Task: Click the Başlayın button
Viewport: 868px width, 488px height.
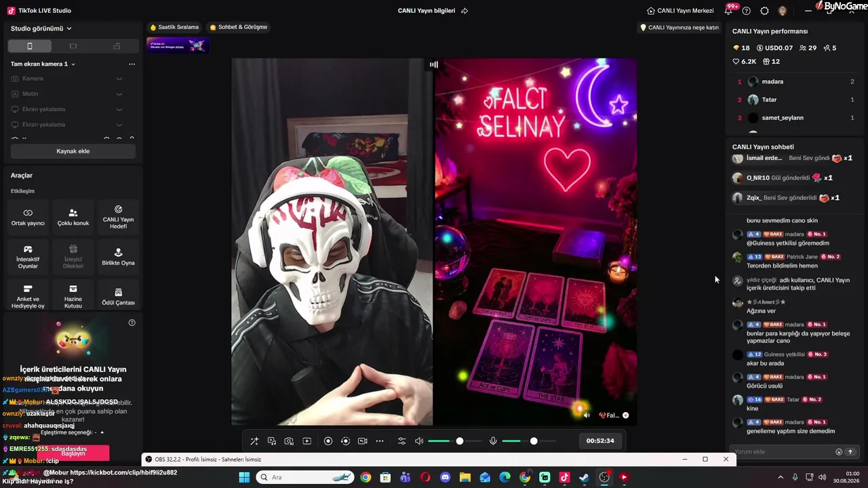Action: coord(73,453)
